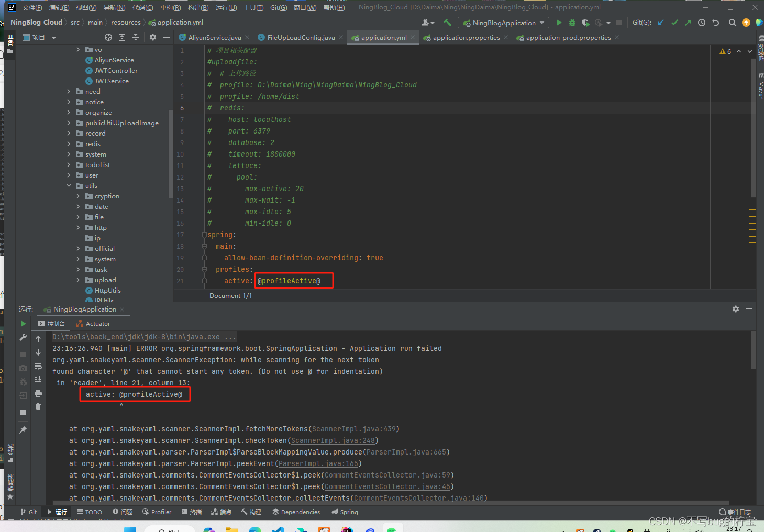Run the application with the green play icon
Image resolution: width=764 pixels, height=532 pixels.
pos(559,23)
